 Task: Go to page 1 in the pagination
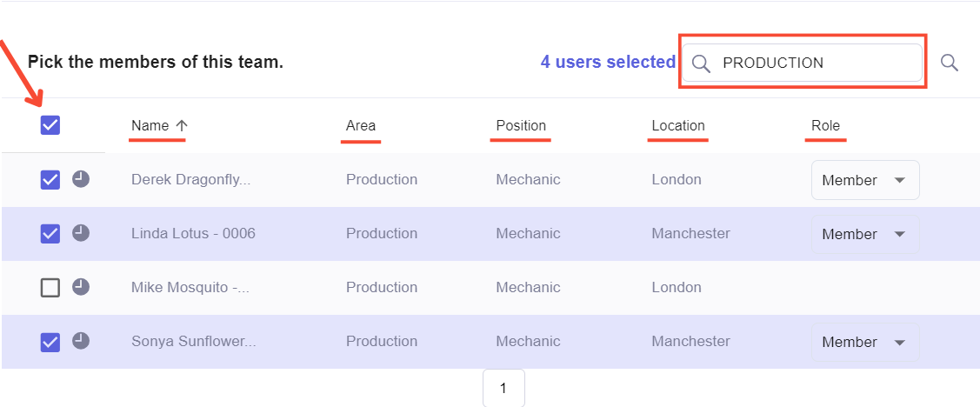503,388
